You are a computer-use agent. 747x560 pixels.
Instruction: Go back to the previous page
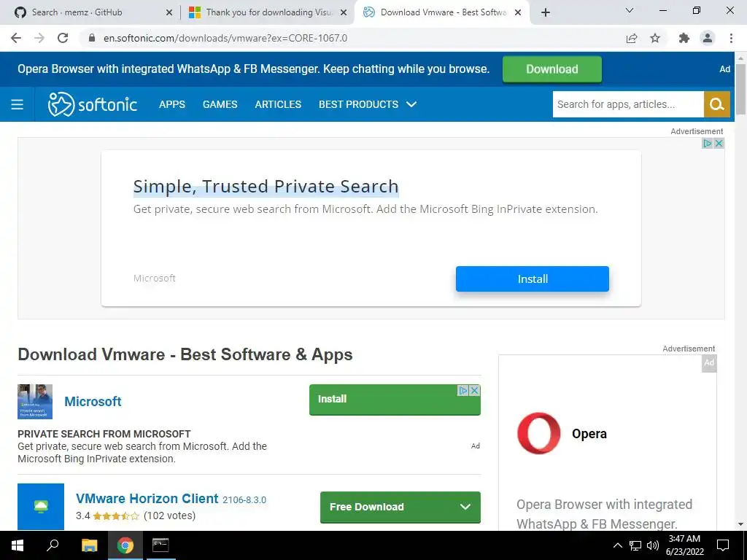16,38
